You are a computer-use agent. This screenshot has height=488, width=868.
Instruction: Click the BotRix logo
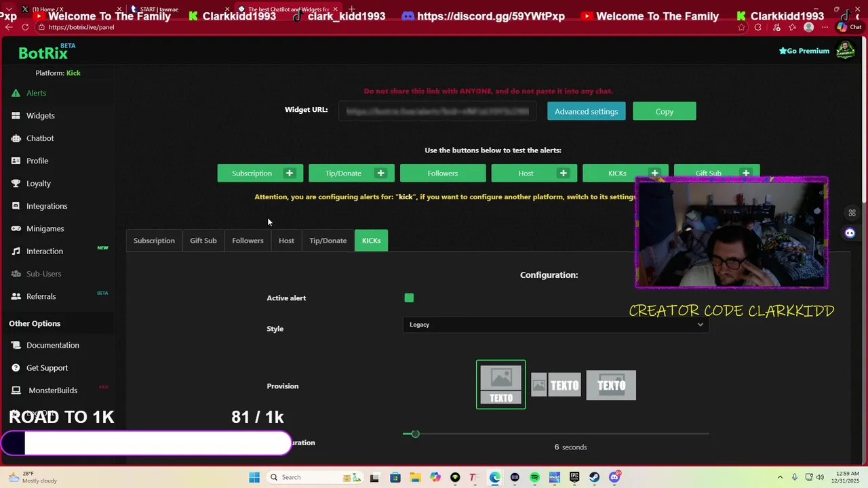[43, 54]
